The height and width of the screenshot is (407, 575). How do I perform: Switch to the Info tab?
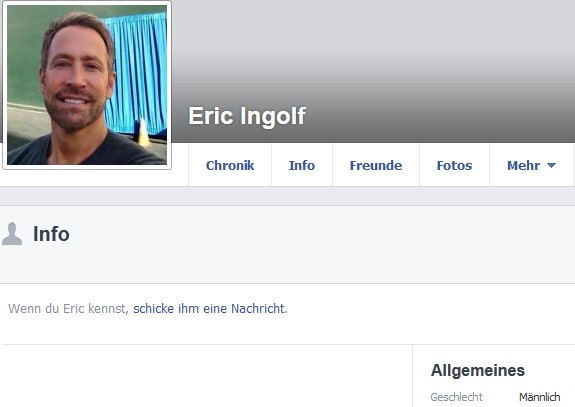pyautogui.click(x=302, y=165)
